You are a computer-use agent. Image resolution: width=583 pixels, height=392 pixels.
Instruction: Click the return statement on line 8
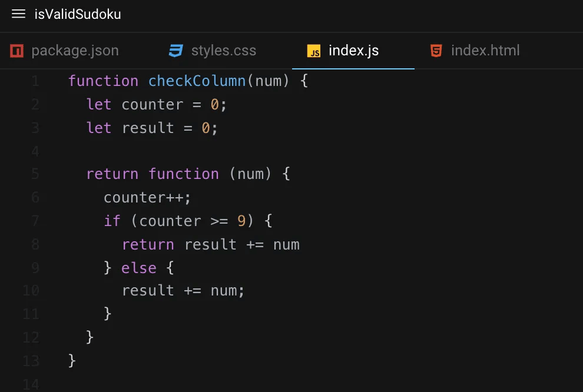148,244
